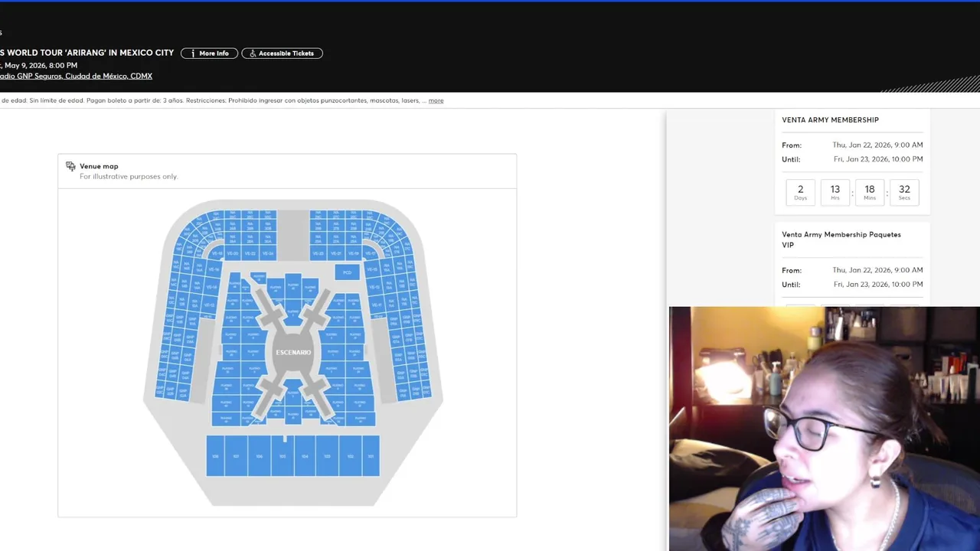Click the countdown Mins box
This screenshot has width=980, height=551.
click(870, 192)
